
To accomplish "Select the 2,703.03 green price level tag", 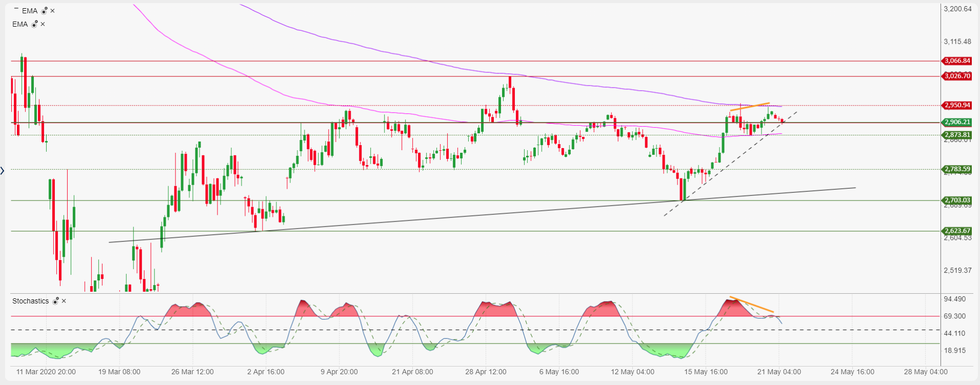I will click(x=957, y=200).
